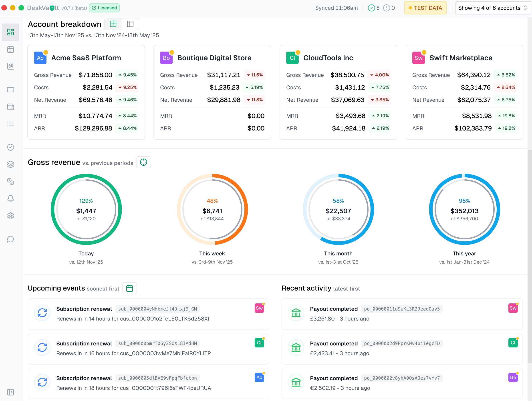Click the Licensed badge in the header

coord(104,8)
